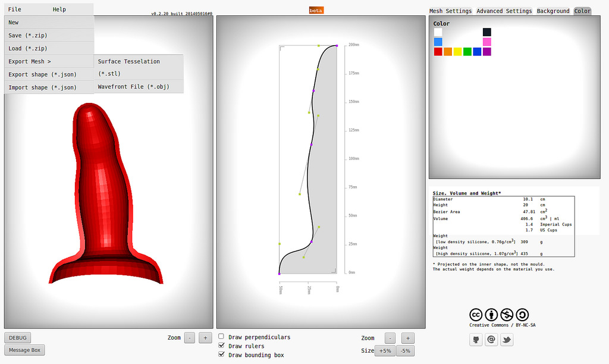Zoom out the bezier editor with minus

pos(390,338)
